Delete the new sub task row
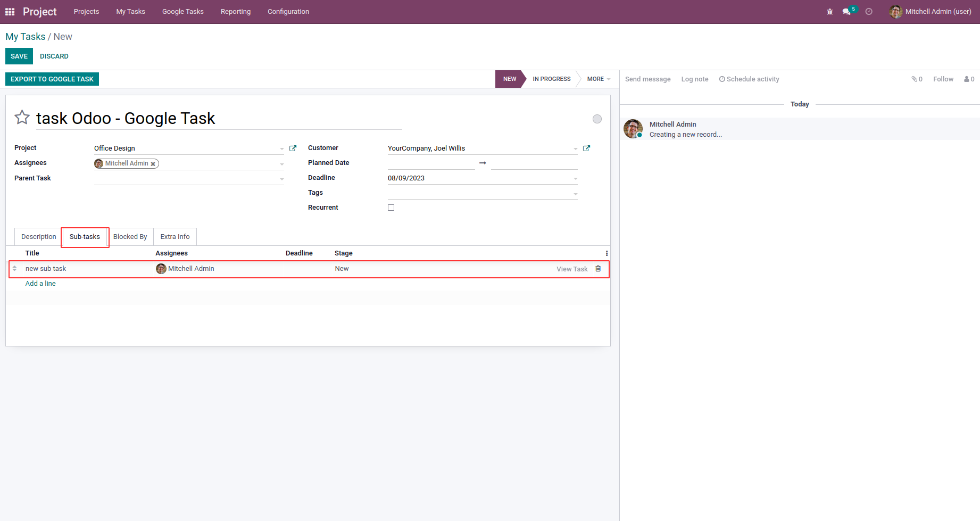The width and height of the screenshot is (980, 521). (598, 269)
